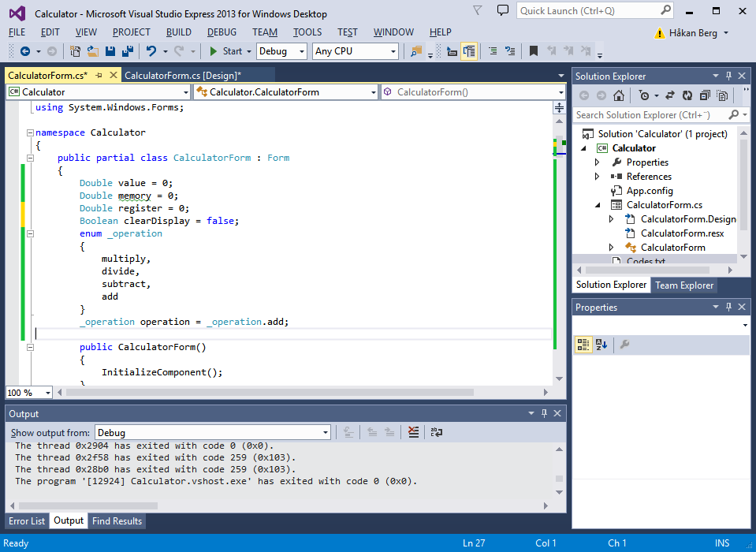Screen dimensions: 756x552
Task: Clear all text in the Output window
Action: point(413,432)
